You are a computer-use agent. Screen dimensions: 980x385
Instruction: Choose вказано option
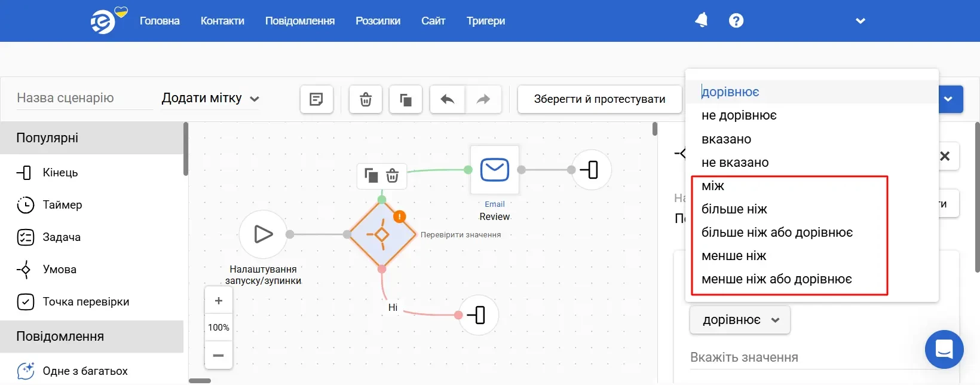click(x=812, y=139)
